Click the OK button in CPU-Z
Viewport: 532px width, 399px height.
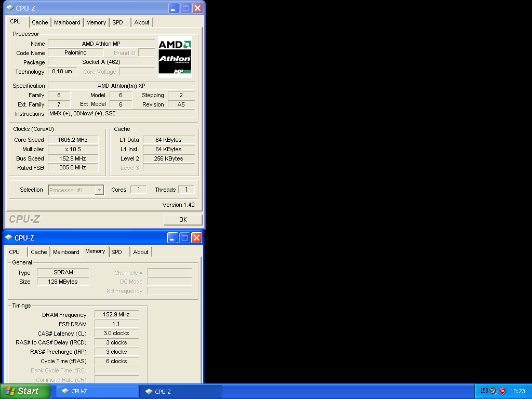(x=183, y=220)
